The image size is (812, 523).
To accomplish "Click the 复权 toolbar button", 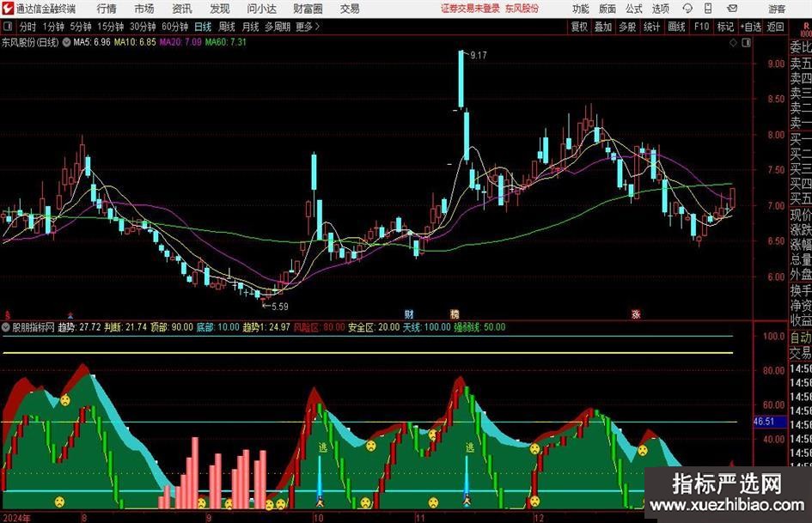I will pyautogui.click(x=579, y=27).
